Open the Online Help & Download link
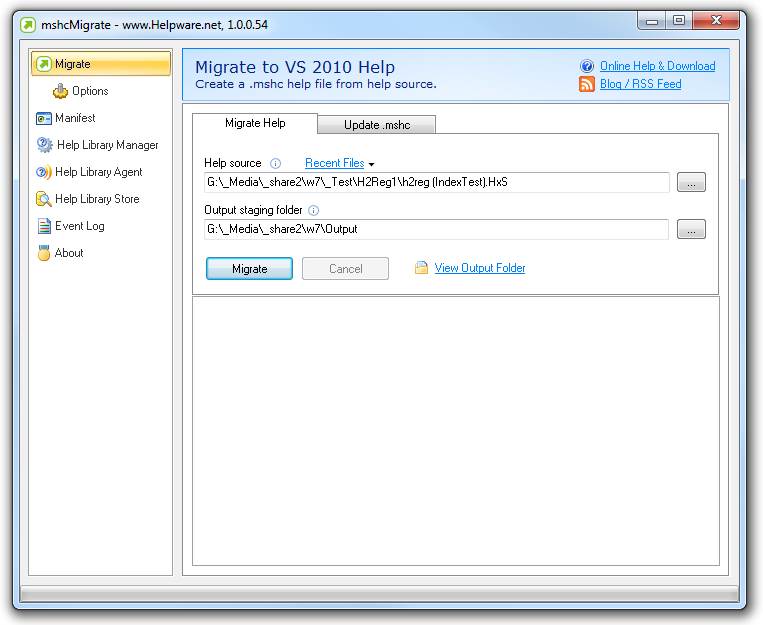This screenshot has width=763, height=625. (x=657, y=66)
